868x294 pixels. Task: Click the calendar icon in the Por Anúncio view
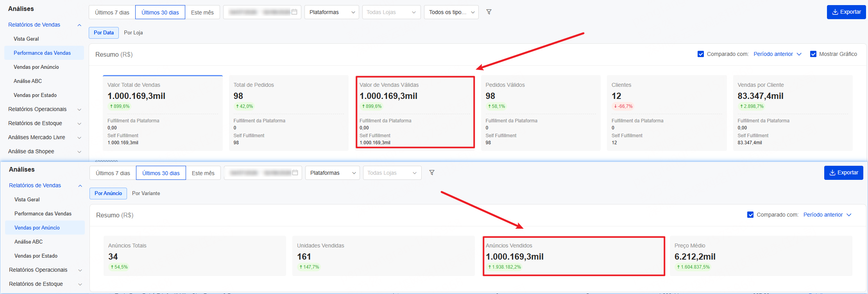(x=295, y=173)
